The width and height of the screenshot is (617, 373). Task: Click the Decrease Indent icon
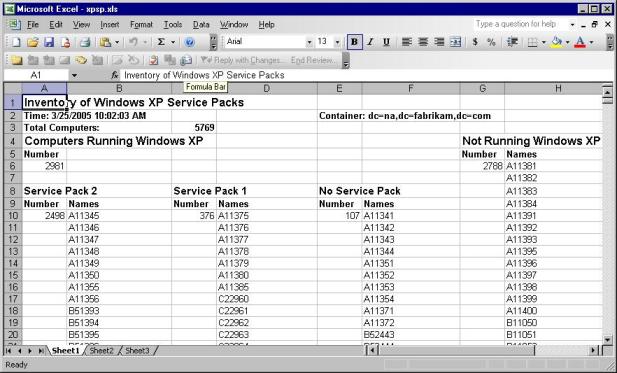(x=512, y=42)
